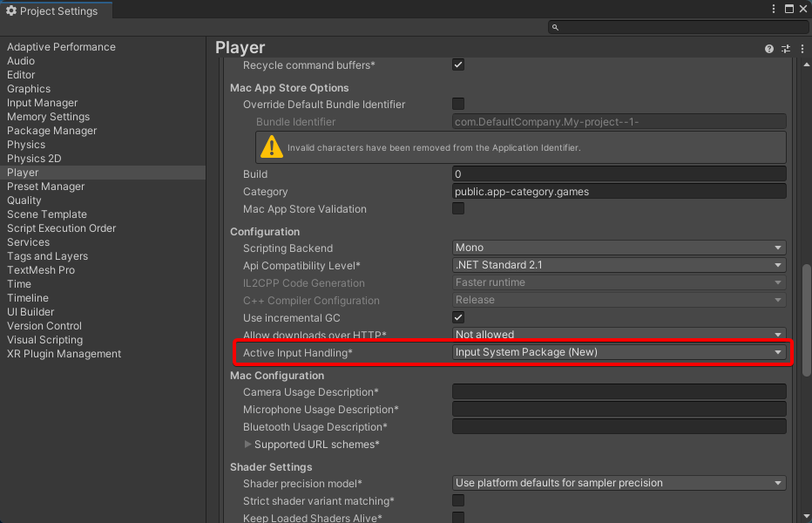Click the Build number field

[619, 174]
